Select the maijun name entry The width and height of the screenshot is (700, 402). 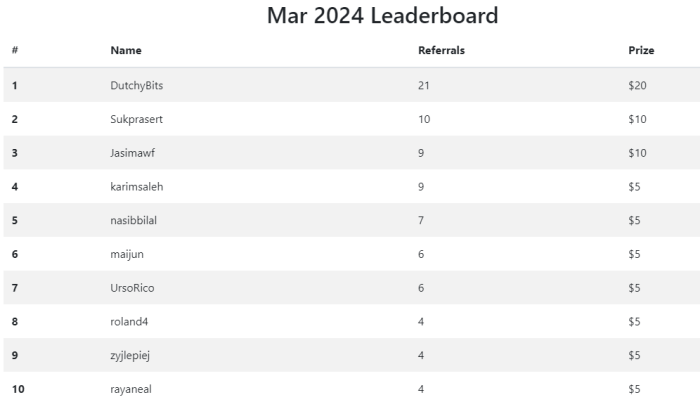click(x=127, y=254)
